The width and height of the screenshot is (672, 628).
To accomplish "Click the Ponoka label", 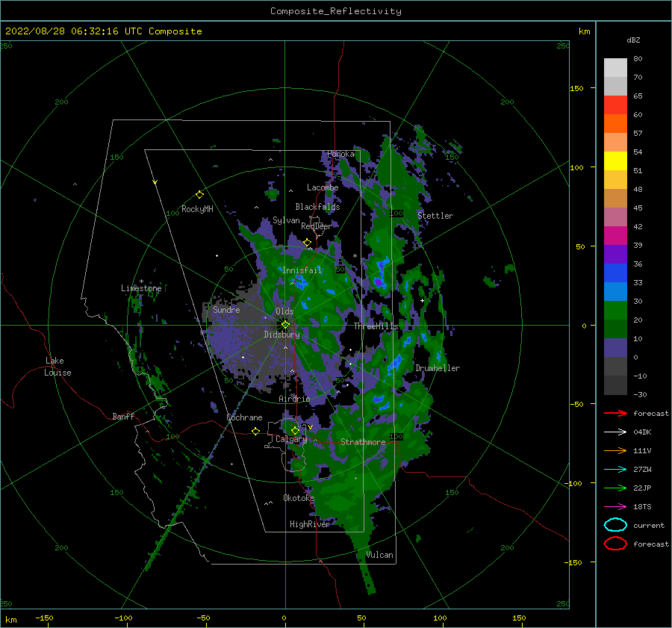I will point(340,154).
